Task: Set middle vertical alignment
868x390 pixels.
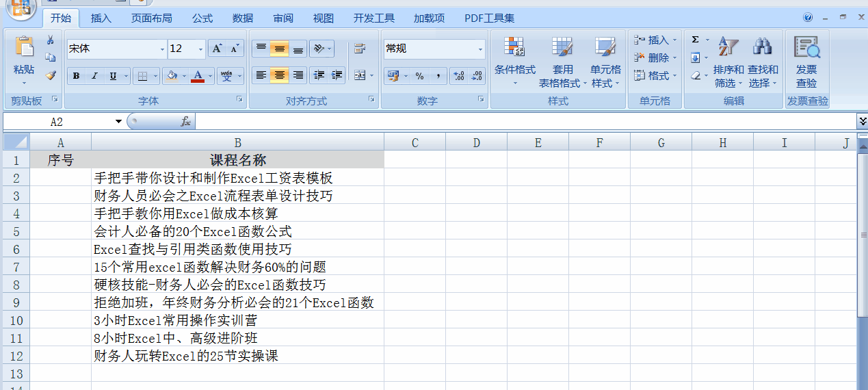Action: [279, 49]
